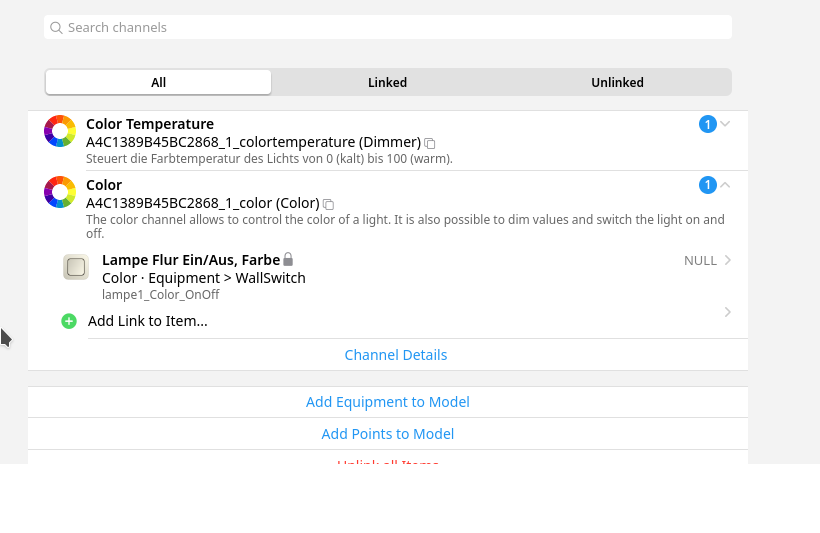Click the search magnifier icon
Image resolution: width=820 pixels, height=533 pixels.
[56, 28]
